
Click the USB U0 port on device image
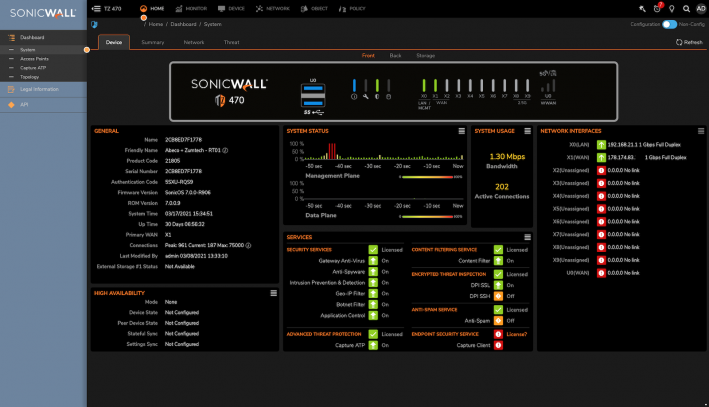(x=313, y=95)
